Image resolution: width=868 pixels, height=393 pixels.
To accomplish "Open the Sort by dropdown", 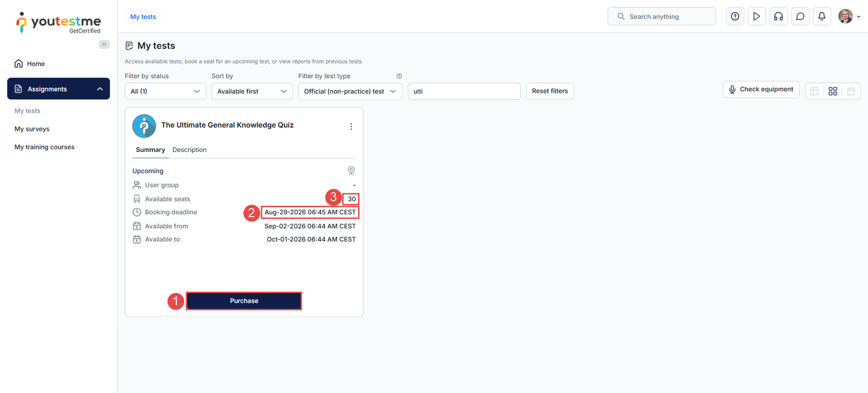I will [x=252, y=91].
